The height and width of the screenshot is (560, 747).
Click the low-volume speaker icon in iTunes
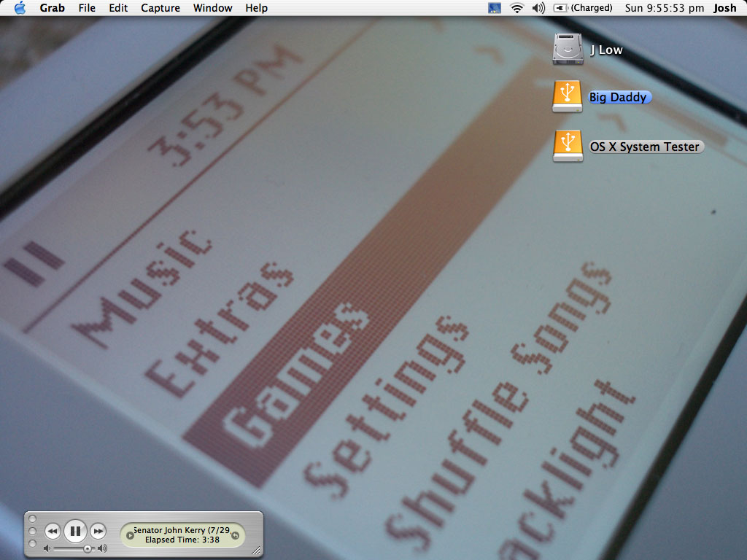pos(47,548)
